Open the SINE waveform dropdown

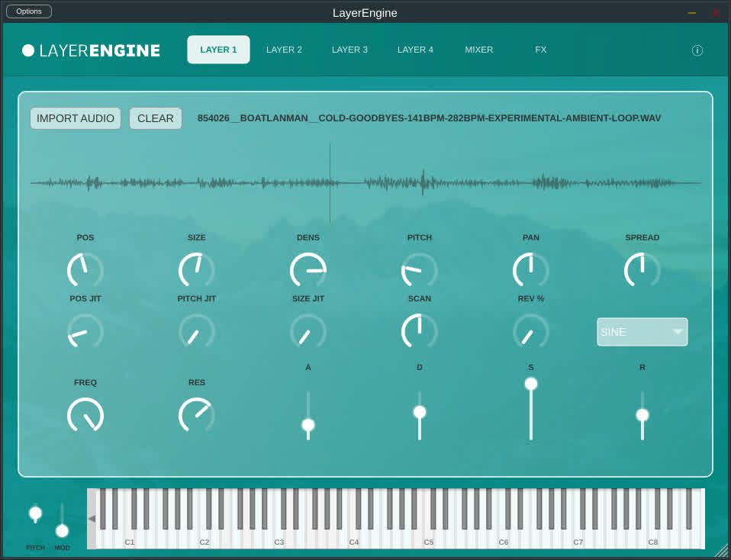pyautogui.click(x=642, y=332)
